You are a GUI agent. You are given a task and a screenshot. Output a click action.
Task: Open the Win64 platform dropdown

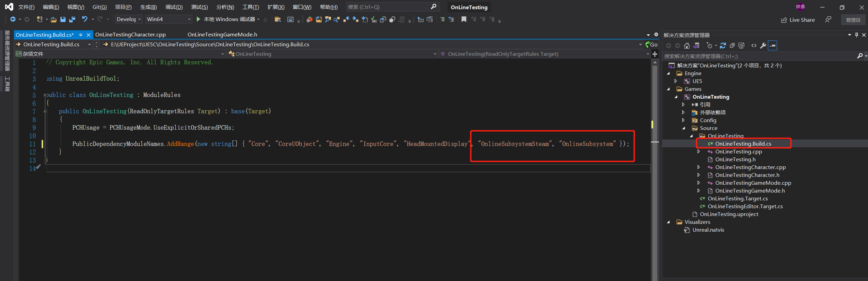coord(169,19)
